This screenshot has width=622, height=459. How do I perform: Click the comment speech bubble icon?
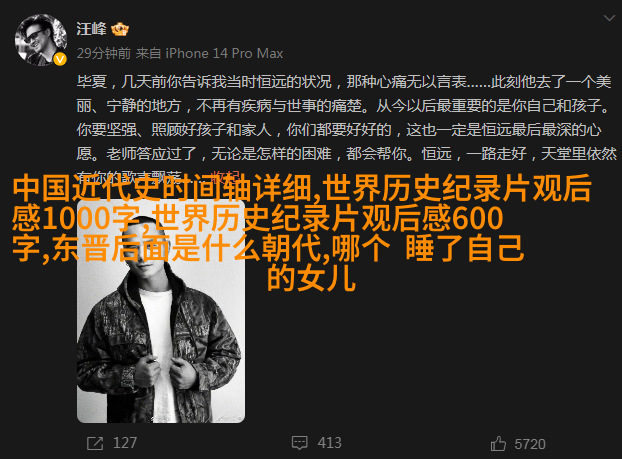coord(299,443)
